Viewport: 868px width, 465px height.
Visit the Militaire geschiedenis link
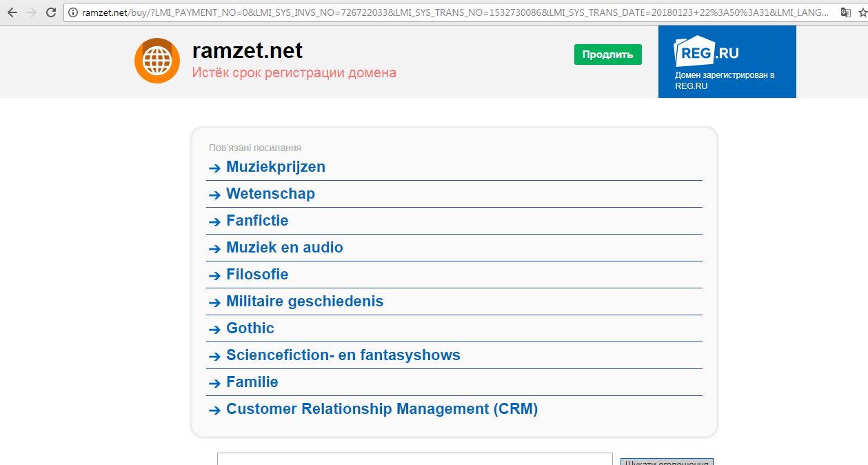(305, 301)
